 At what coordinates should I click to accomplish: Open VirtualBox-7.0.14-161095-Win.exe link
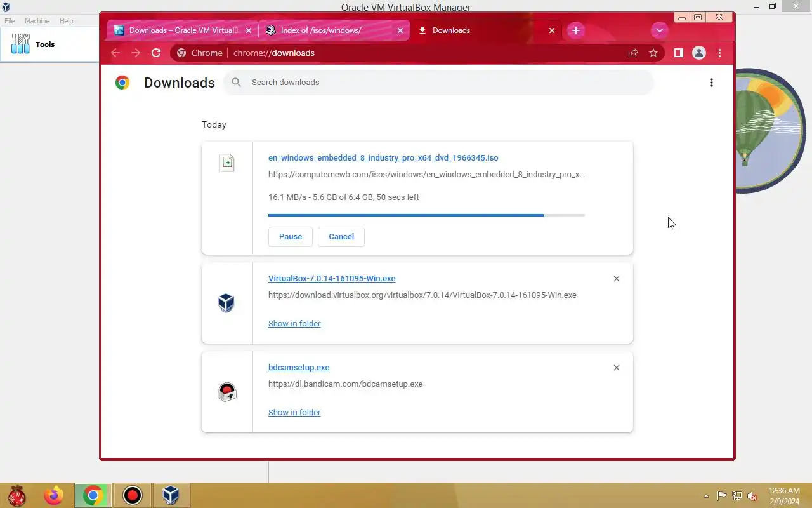[332, 279]
